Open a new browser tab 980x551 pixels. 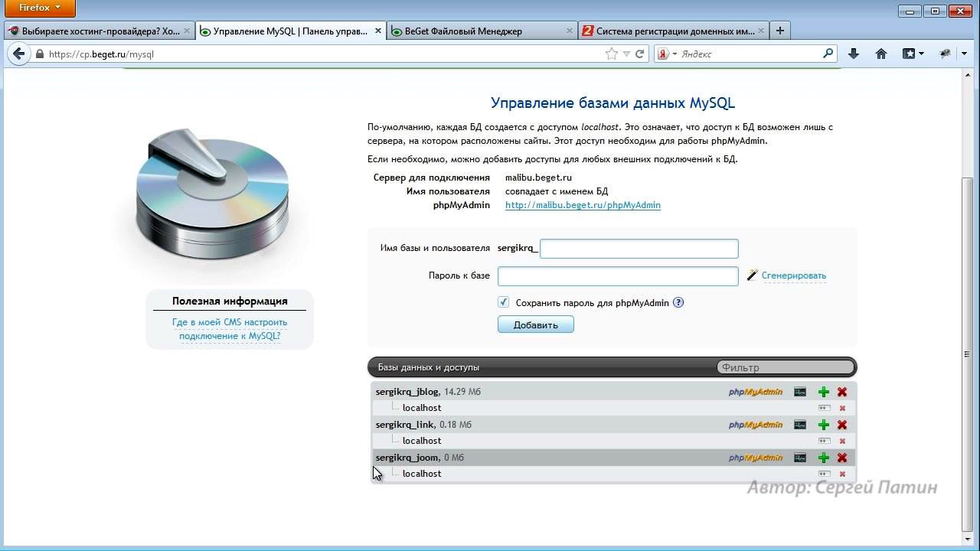779,31
